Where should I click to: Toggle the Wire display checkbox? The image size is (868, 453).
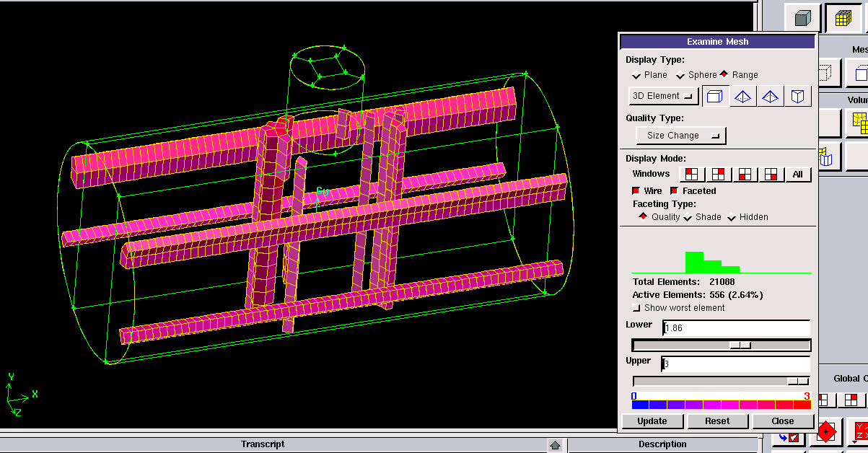pyautogui.click(x=636, y=191)
